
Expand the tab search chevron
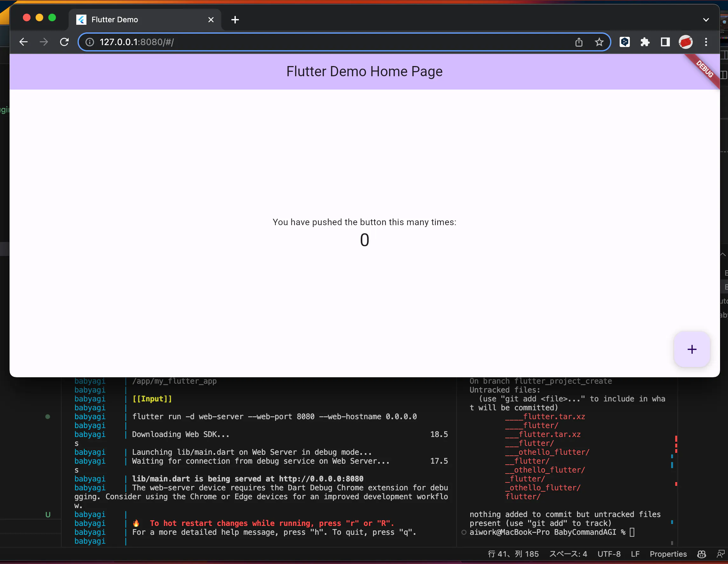tap(706, 20)
